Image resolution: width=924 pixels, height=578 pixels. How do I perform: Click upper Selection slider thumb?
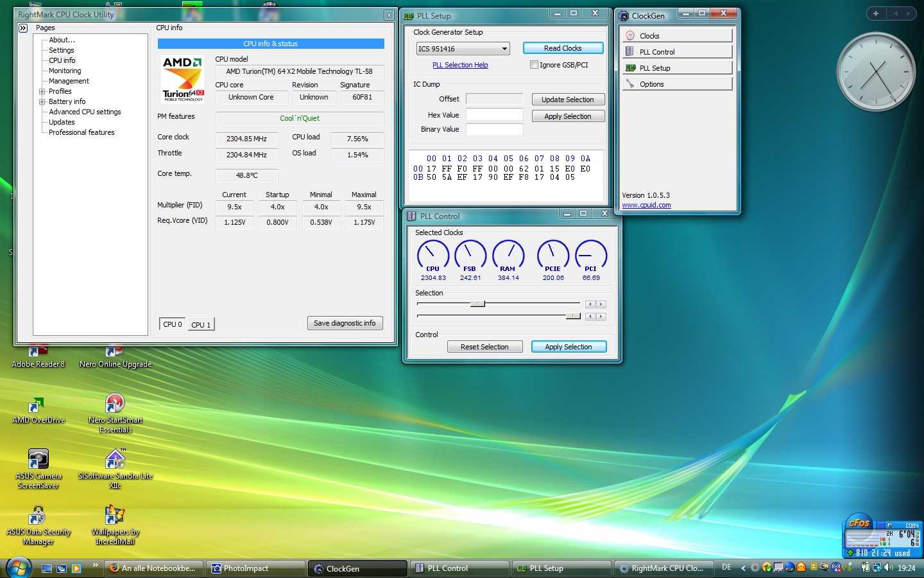coord(477,304)
